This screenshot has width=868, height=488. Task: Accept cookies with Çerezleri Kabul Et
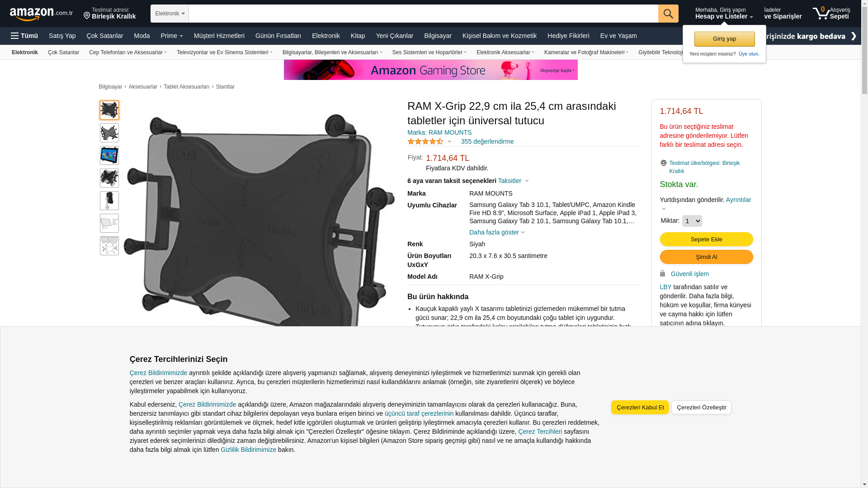pos(640,407)
